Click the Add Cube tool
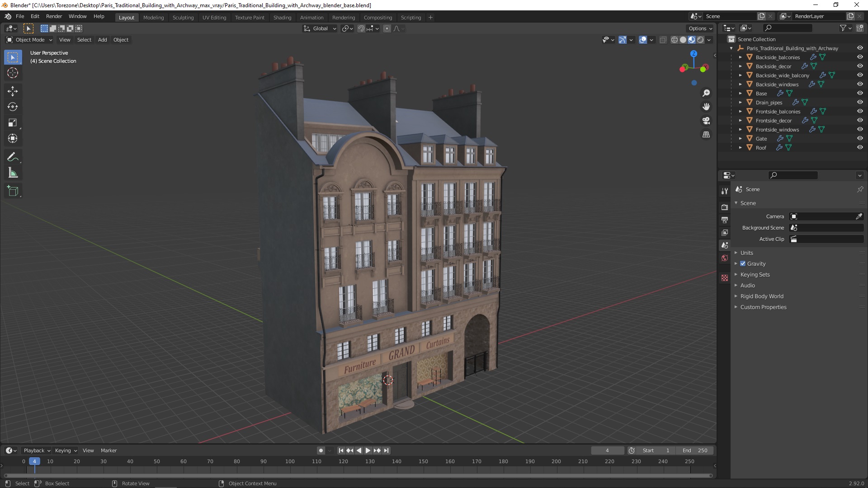The height and width of the screenshot is (488, 868). click(13, 191)
